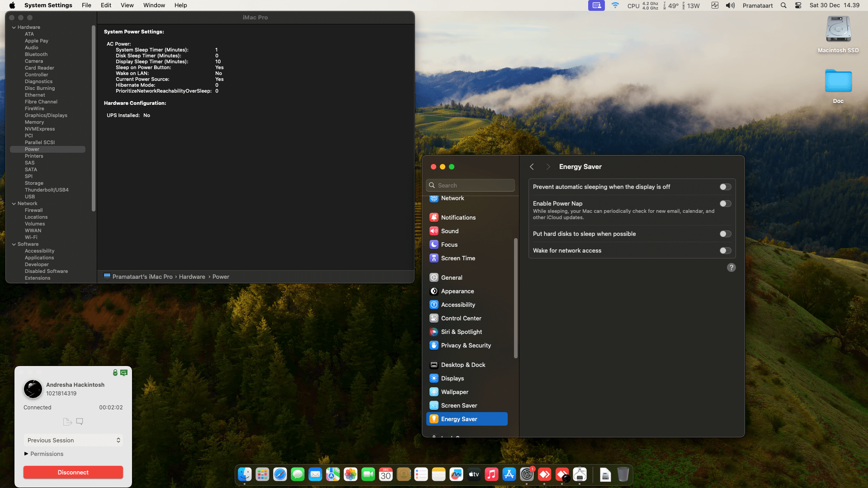Go back with the left chevron arrow
Viewport: 868px width, 488px height.
532,167
